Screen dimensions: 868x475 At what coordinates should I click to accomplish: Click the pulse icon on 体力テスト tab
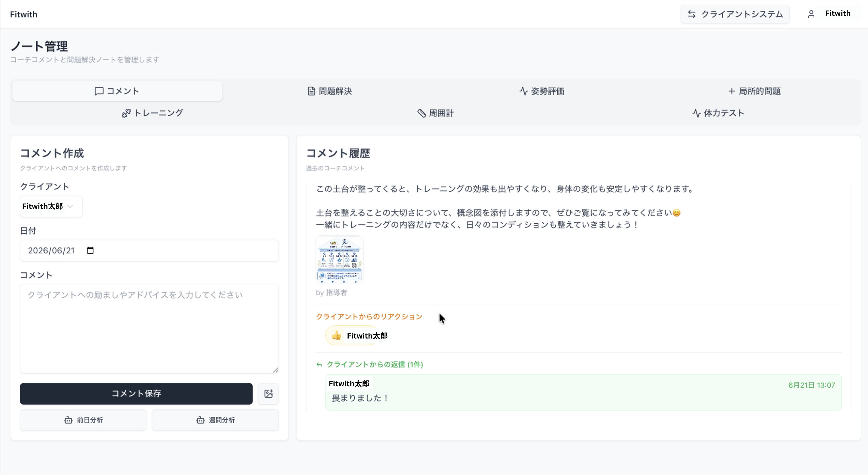(x=696, y=113)
